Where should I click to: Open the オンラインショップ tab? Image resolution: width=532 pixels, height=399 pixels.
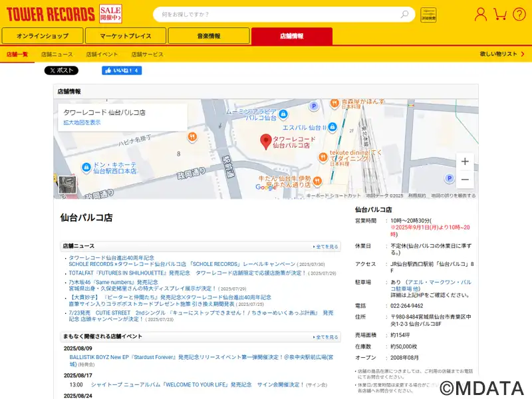pos(43,36)
